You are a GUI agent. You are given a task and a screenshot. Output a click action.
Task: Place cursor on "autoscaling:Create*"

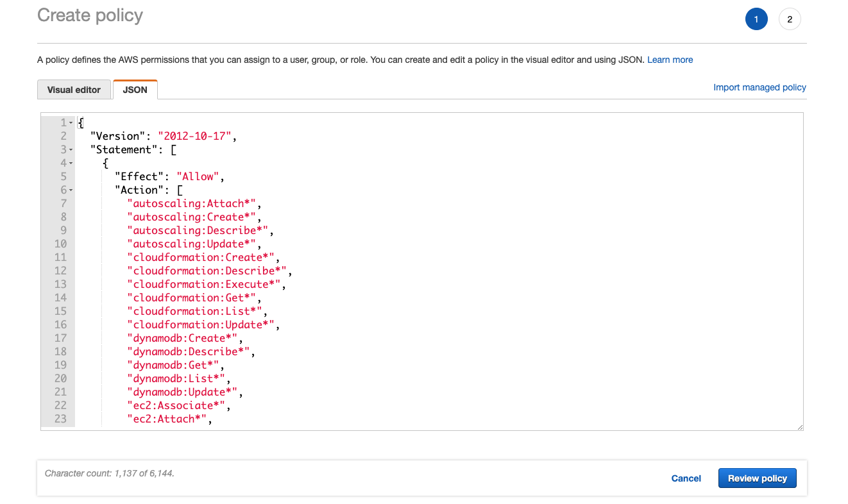[x=192, y=217]
